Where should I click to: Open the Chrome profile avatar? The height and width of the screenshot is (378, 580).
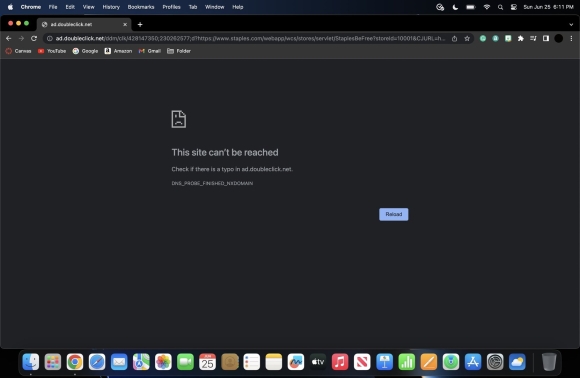tap(559, 38)
